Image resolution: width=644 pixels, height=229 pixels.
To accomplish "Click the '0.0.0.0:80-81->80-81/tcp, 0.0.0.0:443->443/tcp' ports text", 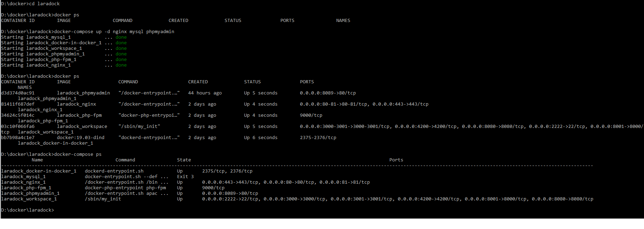I will click(x=364, y=104).
